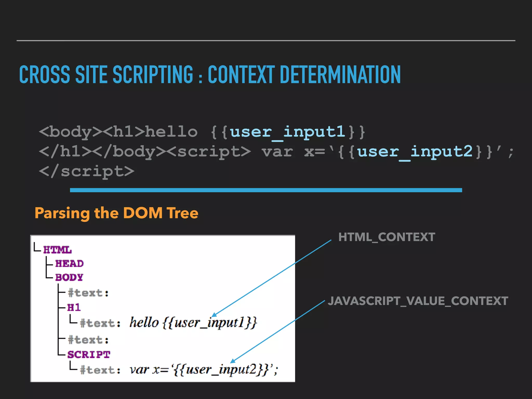This screenshot has height=399, width=532.
Task: Click the thick blue divider under the code
Action: (x=266, y=190)
